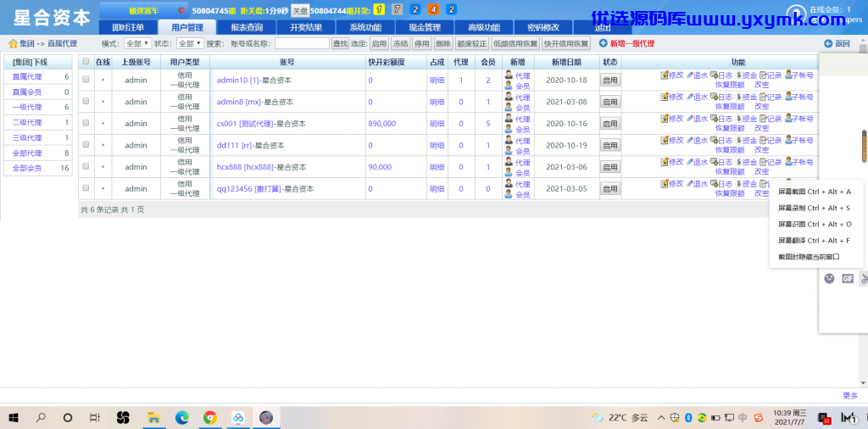Click the 资金 dollar icon in admin8 row
The width and height of the screenshot is (868, 429).
point(738,97)
